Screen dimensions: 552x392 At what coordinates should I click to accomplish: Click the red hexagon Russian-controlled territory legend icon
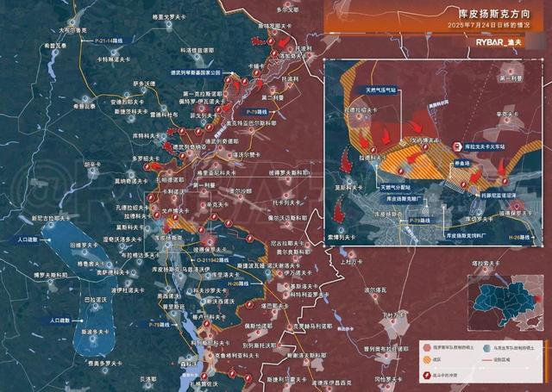[x=427, y=347]
